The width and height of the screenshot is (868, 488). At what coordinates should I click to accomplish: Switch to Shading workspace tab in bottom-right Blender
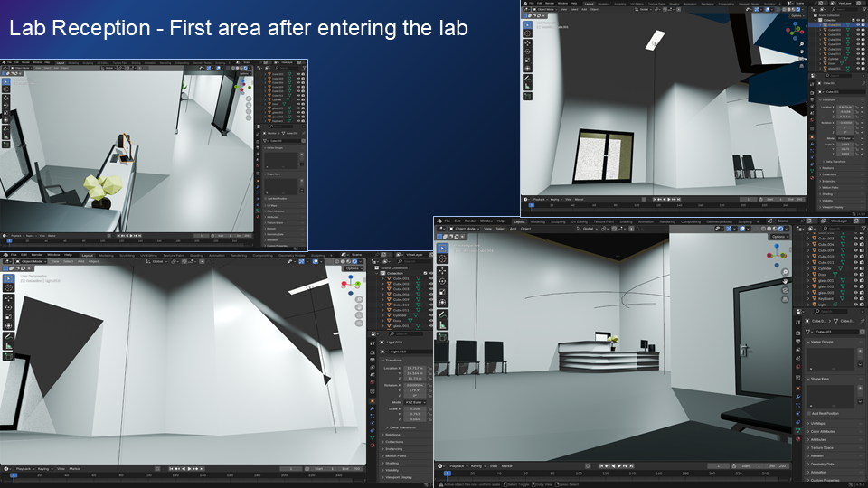coord(626,222)
